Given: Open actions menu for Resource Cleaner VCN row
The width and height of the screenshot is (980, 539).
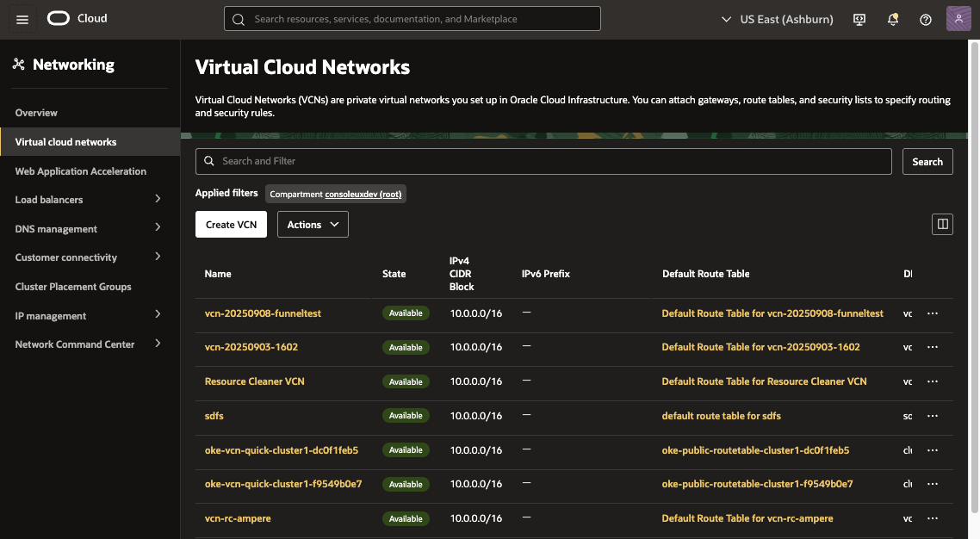Looking at the screenshot, I should pos(933,381).
